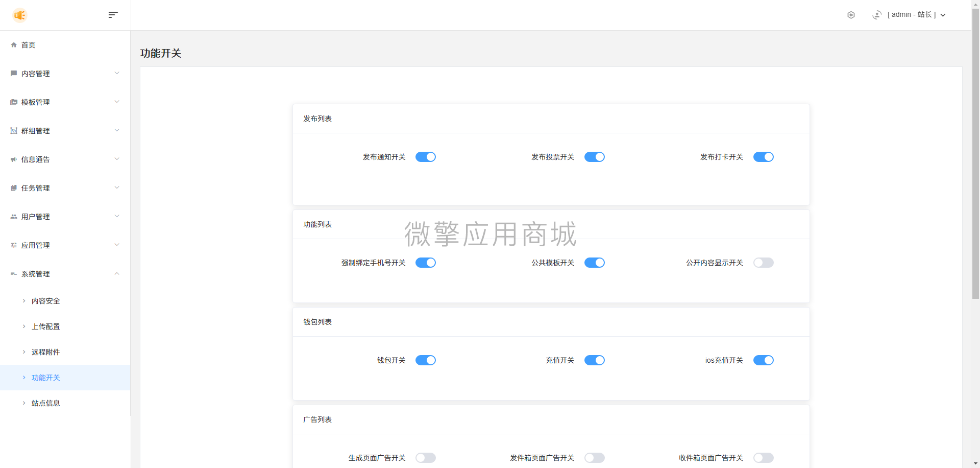980x468 pixels.
Task: Click the scrollbar down arrow
Action: tap(975, 464)
